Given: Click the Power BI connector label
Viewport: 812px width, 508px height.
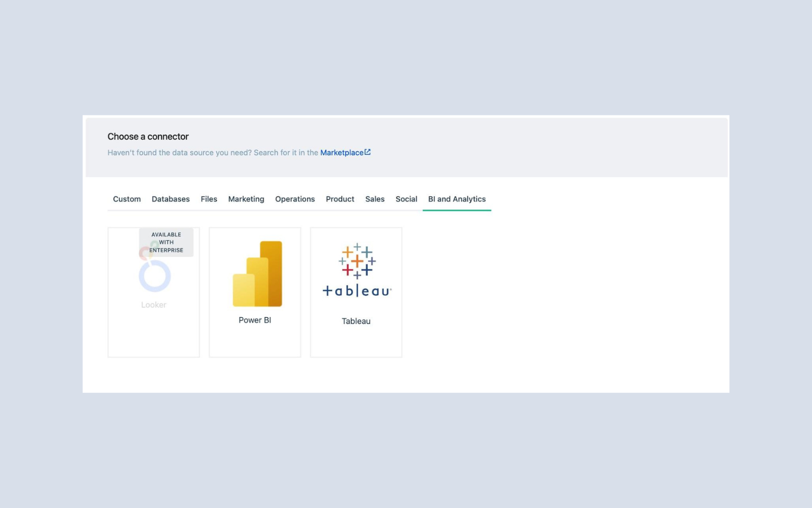Looking at the screenshot, I should [255, 320].
